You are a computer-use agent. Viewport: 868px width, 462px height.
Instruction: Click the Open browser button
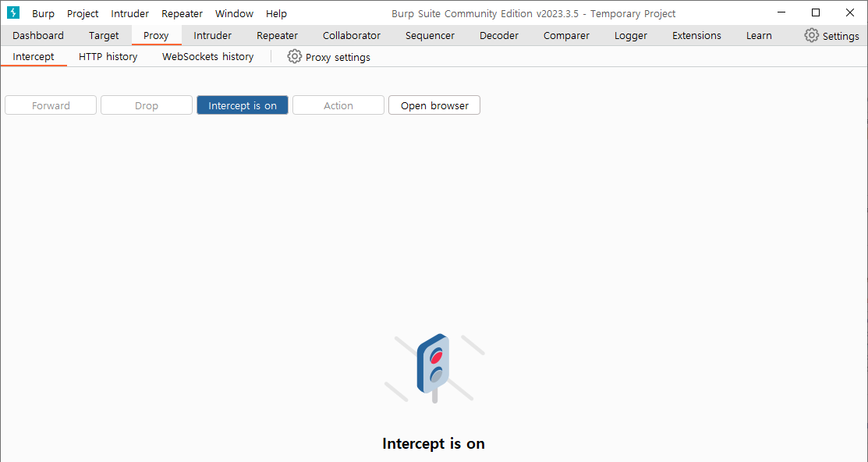pos(434,105)
